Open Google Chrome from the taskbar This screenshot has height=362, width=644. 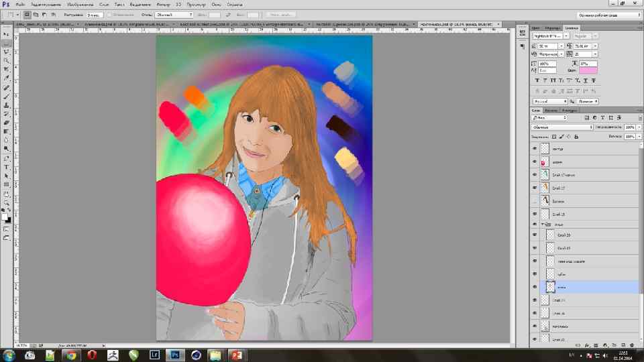tap(72, 354)
